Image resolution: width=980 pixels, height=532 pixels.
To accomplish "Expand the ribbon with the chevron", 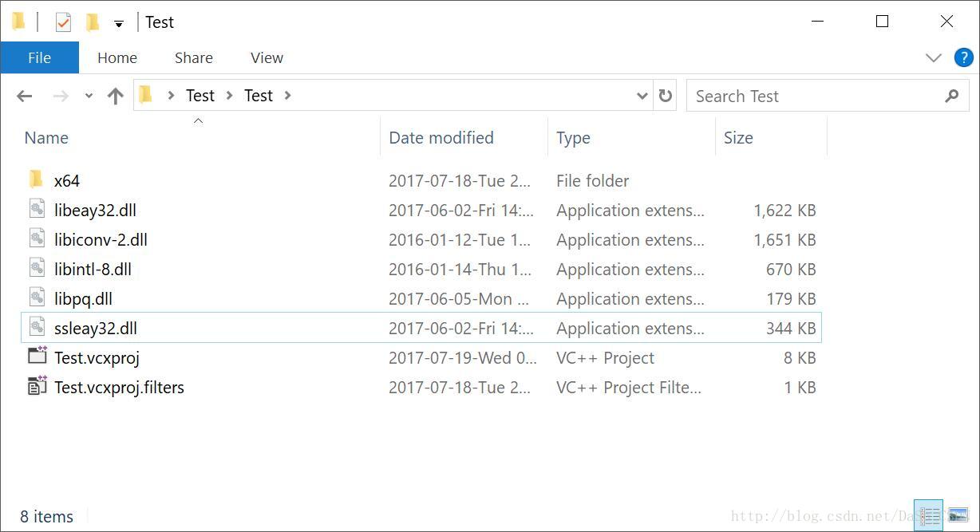I will 933,57.
